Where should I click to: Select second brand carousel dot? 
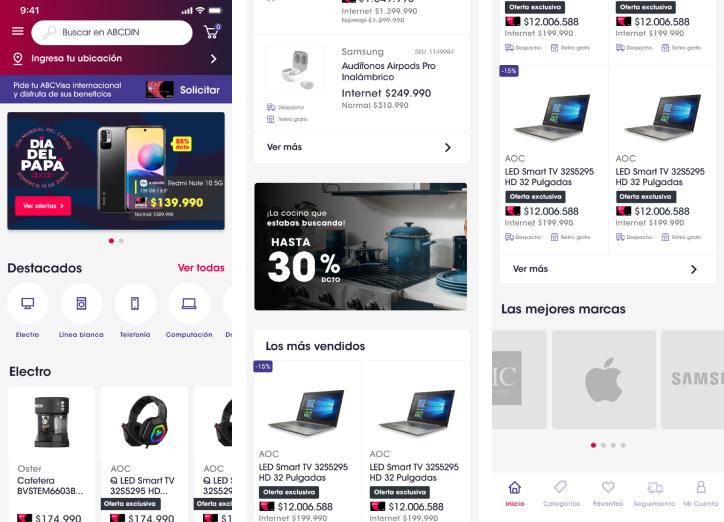(x=603, y=445)
